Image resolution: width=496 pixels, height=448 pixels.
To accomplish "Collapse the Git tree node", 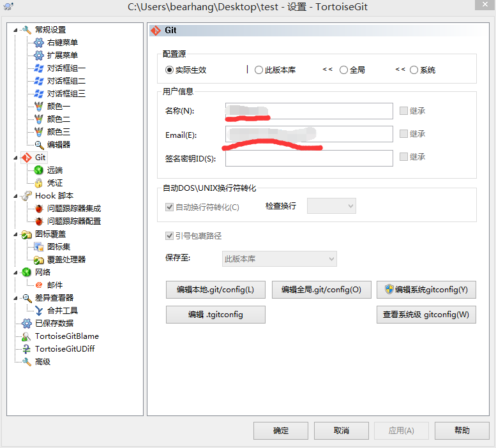I will click(15, 158).
